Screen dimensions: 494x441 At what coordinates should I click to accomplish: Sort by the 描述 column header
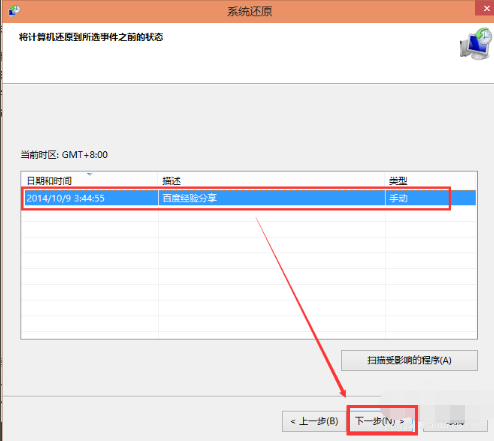click(271, 181)
